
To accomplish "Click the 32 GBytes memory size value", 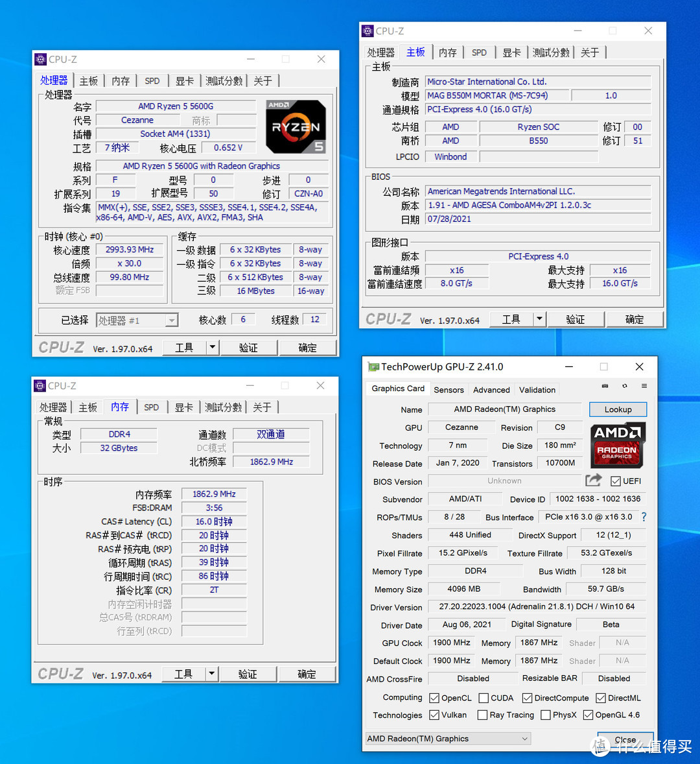I will [x=119, y=448].
